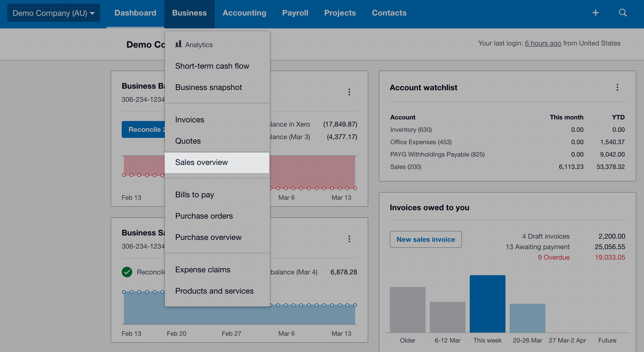The height and width of the screenshot is (352, 644).
Task: Click the This week dark blue bar
Action: pos(487,304)
